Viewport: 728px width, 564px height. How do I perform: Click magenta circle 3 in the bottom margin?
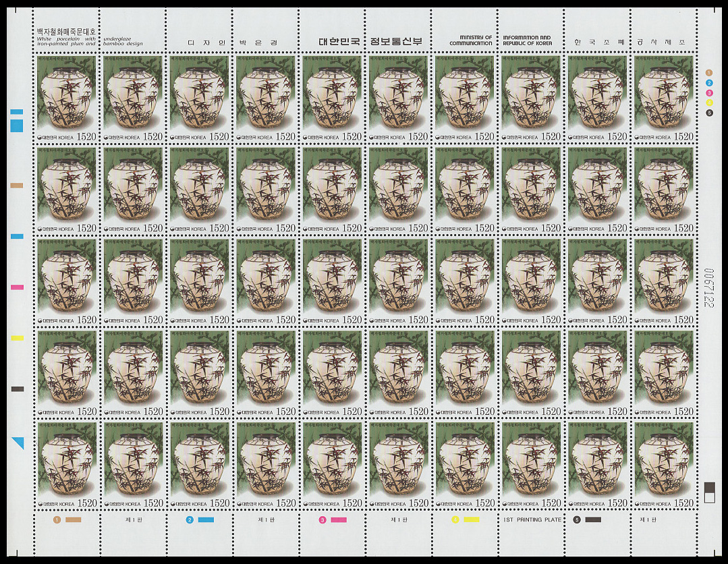[x=323, y=520]
